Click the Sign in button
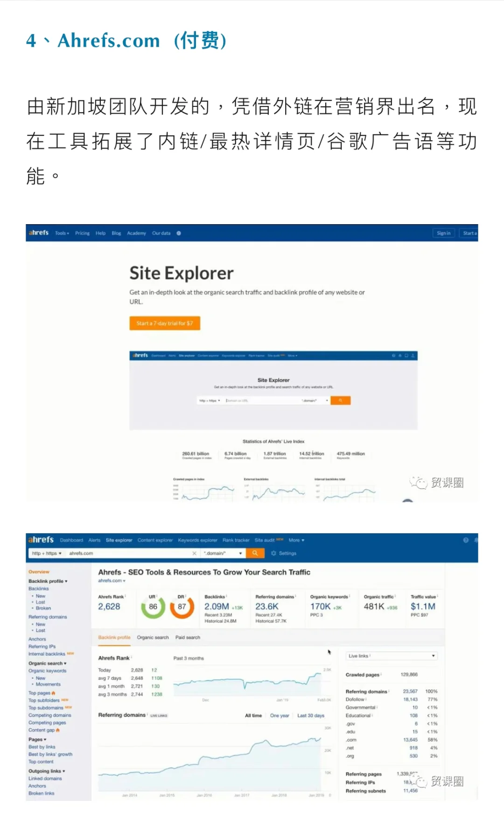This screenshot has height=813, width=504. coord(444,233)
